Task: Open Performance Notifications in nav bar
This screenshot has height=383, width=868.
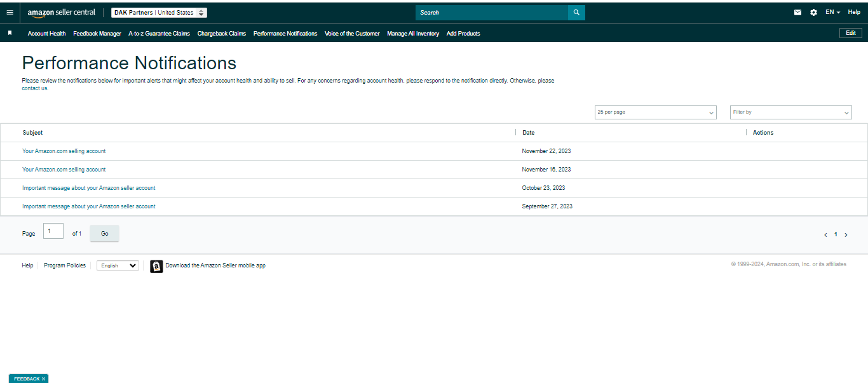Action: click(285, 34)
